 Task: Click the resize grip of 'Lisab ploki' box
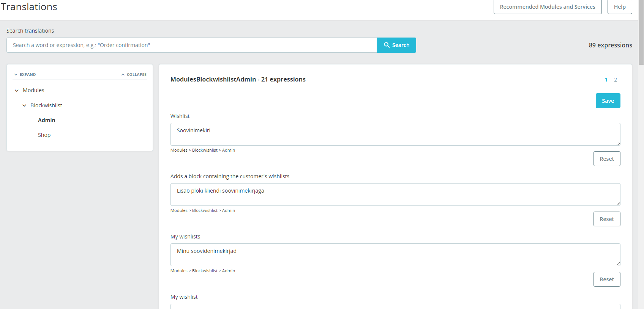pyautogui.click(x=618, y=204)
